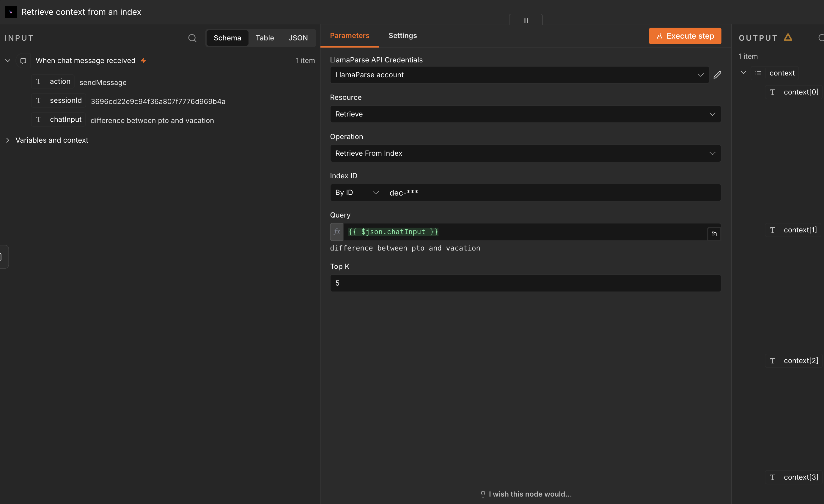Image resolution: width=824 pixels, height=504 pixels.
Task: Click the sendMessage value text
Action: [x=103, y=83]
